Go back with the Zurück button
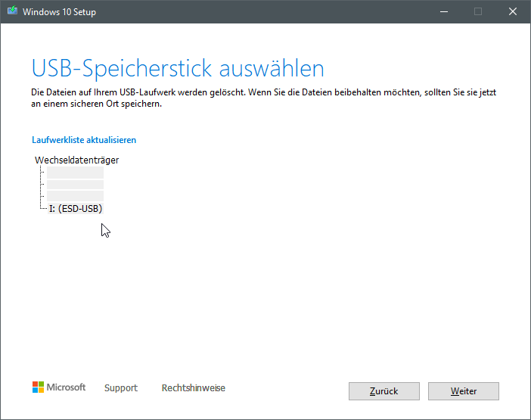 [x=383, y=391]
